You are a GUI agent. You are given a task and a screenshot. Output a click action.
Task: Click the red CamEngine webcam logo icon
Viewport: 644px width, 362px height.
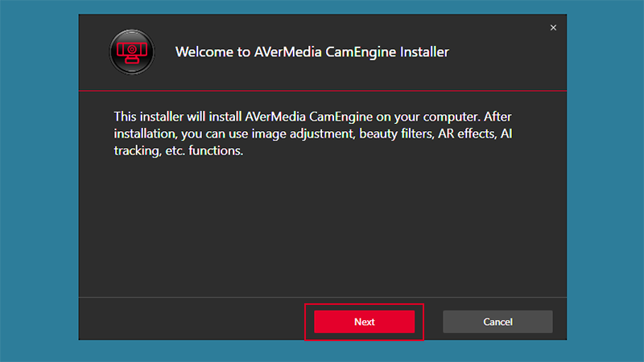coord(132,52)
